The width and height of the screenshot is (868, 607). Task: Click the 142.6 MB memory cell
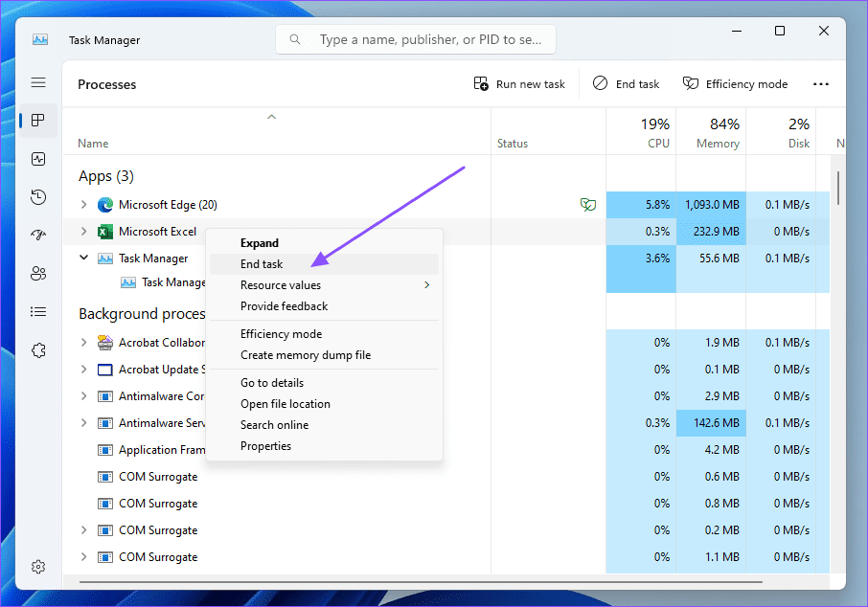(x=711, y=423)
